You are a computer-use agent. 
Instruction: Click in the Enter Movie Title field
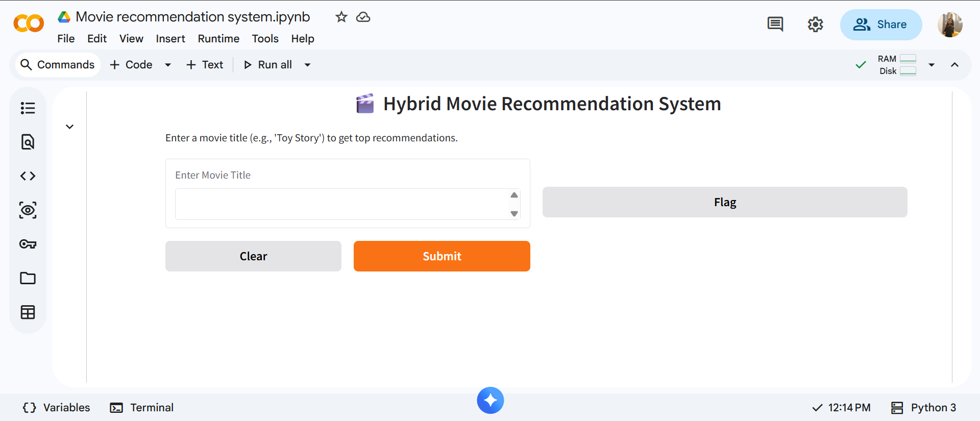341,204
